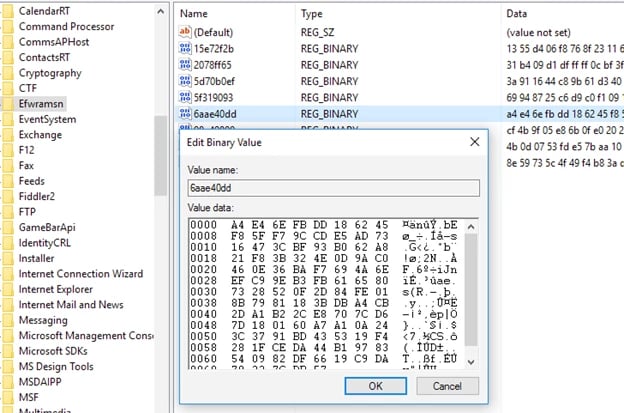Close the Edit Binary Value dialog

pyautogui.click(x=463, y=144)
